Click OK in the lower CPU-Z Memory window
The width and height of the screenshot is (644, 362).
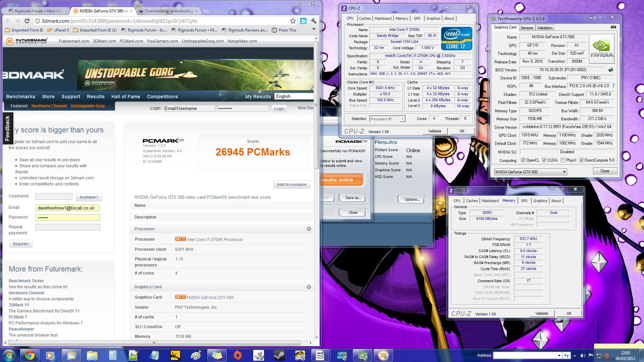(569, 313)
